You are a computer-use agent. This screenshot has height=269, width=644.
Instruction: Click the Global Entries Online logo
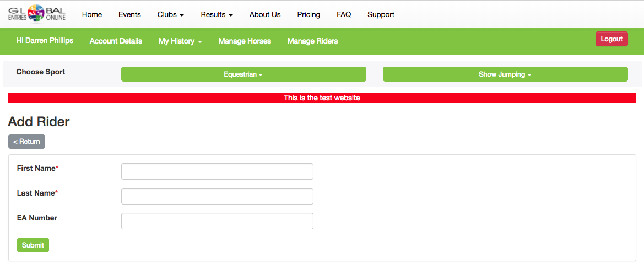pos(37,14)
